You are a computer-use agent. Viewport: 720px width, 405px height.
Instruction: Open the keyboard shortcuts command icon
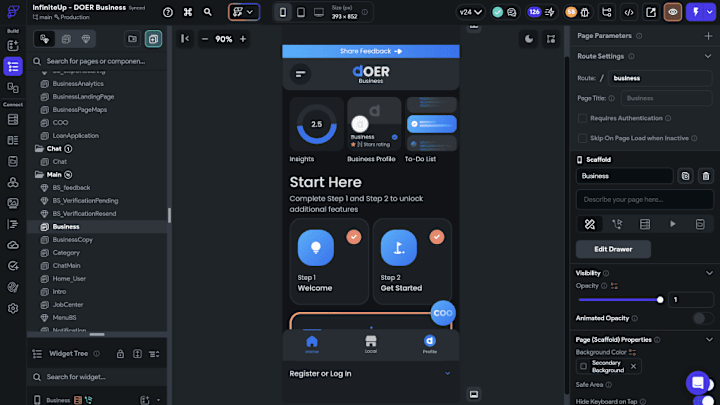(x=188, y=12)
